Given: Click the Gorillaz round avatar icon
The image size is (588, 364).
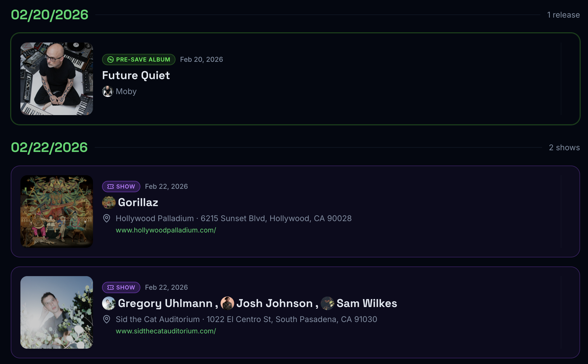Looking at the screenshot, I should pyautogui.click(x=109, y=202).
